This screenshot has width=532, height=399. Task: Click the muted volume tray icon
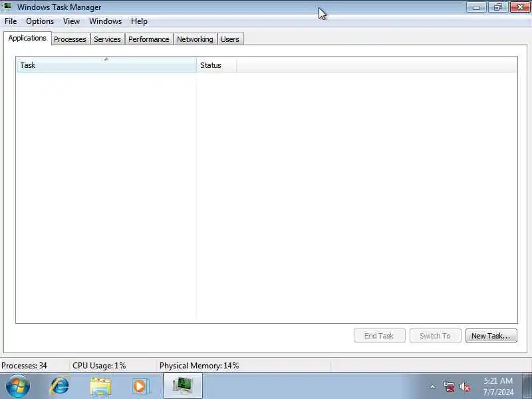point(465,386)
